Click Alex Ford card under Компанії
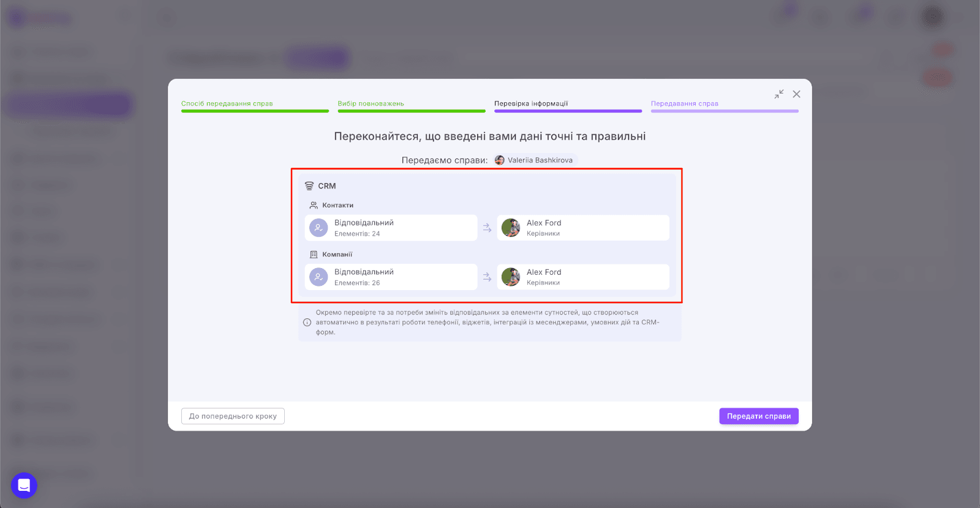This screenshot has width=980, height=508. click(583, 277)
